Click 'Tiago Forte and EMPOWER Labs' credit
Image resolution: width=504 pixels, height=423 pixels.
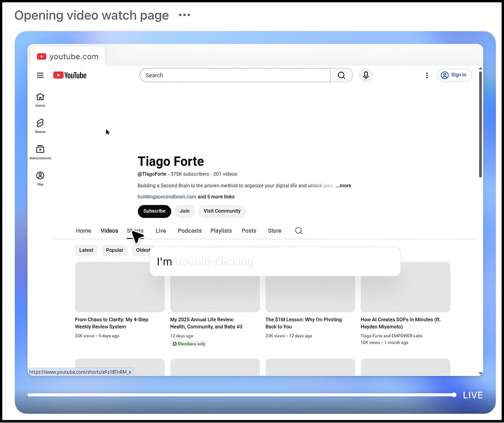tap(391, 336)
